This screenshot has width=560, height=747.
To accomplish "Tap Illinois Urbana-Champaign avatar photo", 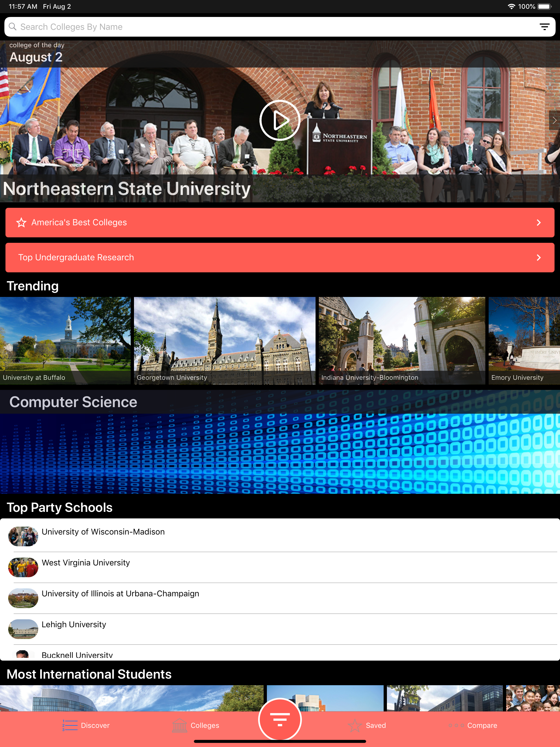I will pos(23,599).
